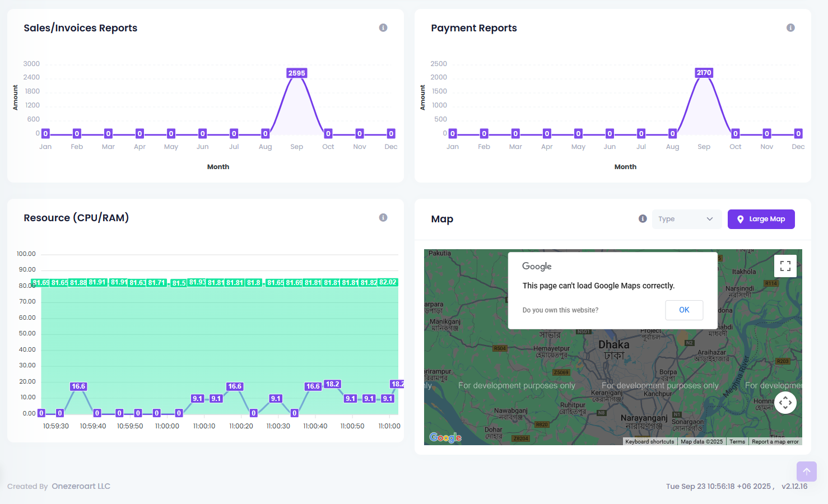The image size is (828, 504).
Task: Click the 82.02 RAM data label
Action: (388, 282)
